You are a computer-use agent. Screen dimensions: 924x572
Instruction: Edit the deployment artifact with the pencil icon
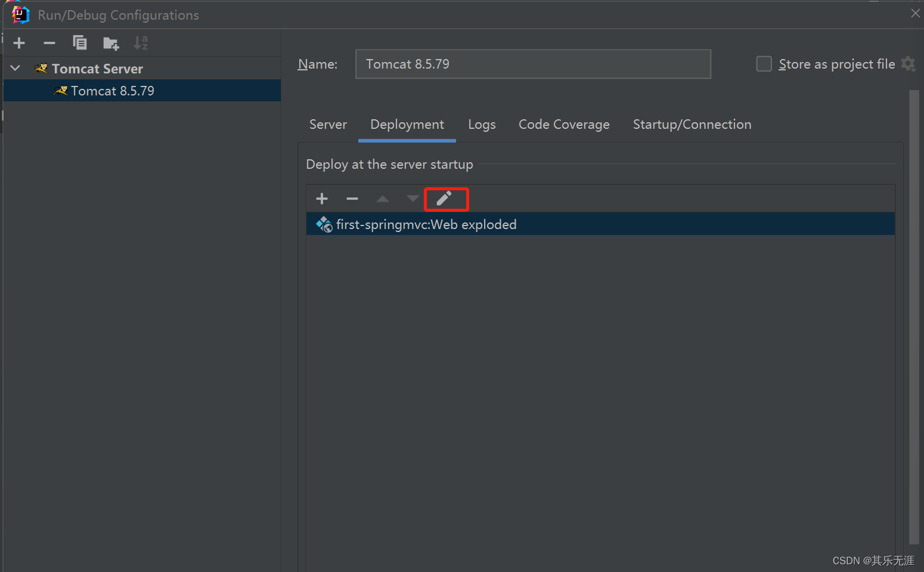[x=446, y=199]
